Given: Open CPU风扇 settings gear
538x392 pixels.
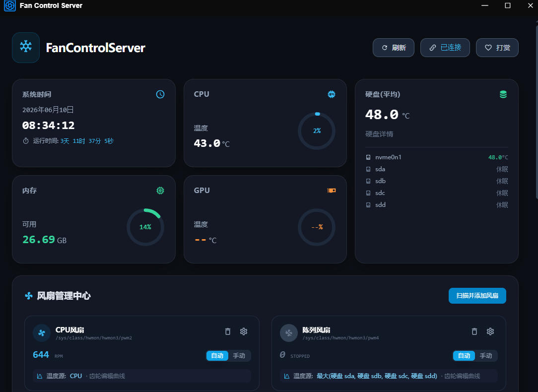Looking at the screenshot, I should 244,331.
